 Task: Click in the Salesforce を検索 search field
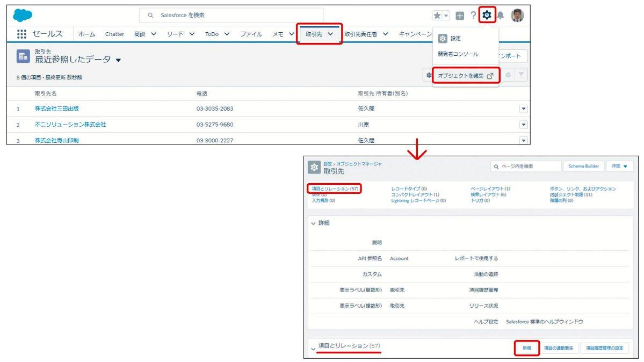(x=231, y=15)
